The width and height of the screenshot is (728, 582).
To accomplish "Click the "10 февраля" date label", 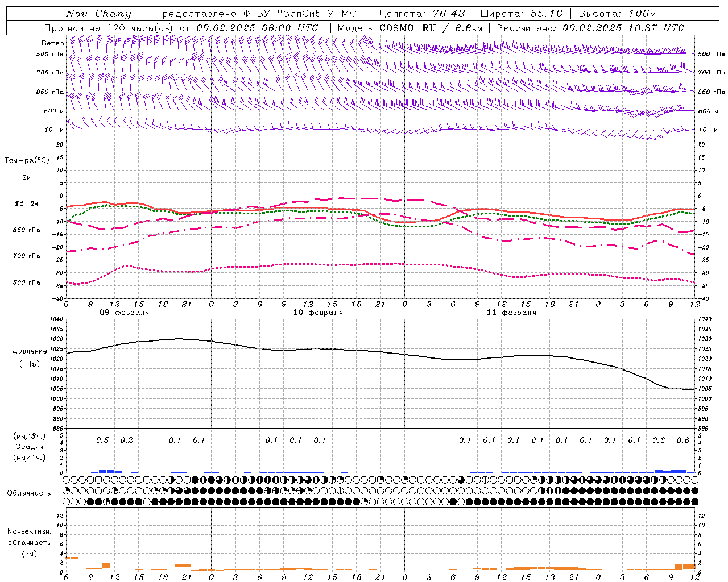I will point(318,313).
